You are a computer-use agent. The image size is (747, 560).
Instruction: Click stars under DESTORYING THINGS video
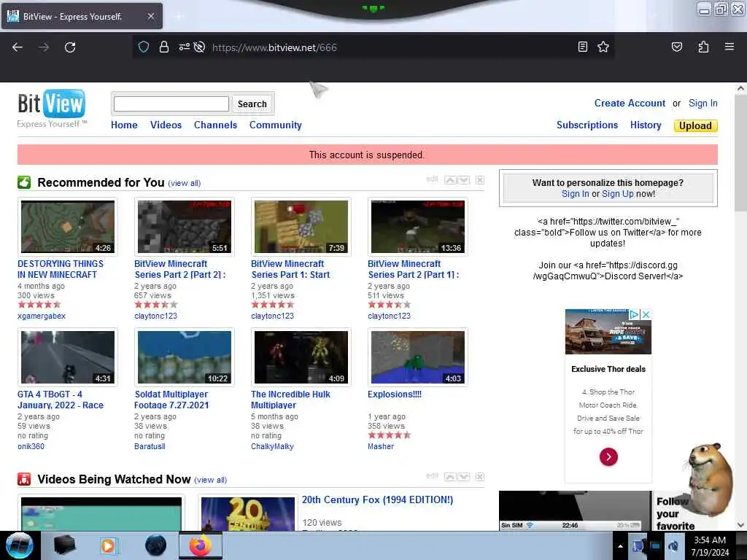[x=39, y=304]
